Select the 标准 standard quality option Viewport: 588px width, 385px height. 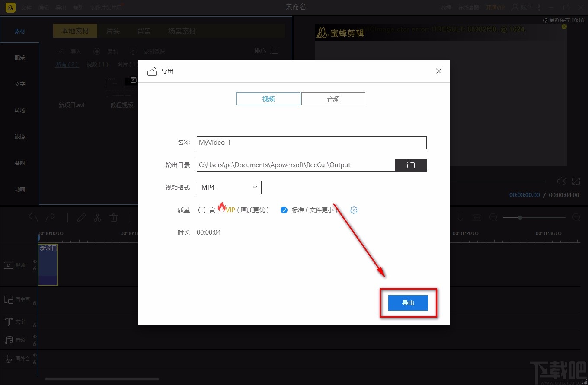point(284,210)
